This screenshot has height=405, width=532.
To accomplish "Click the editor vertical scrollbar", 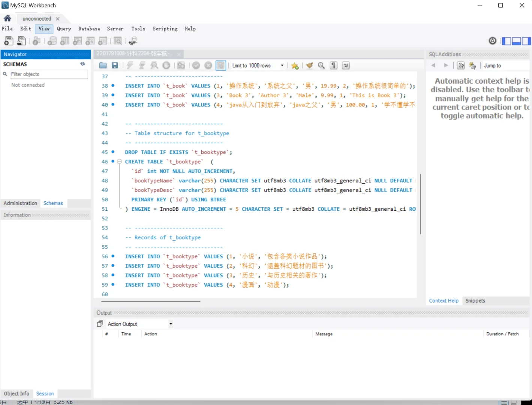I will click(x=420, y=204).
